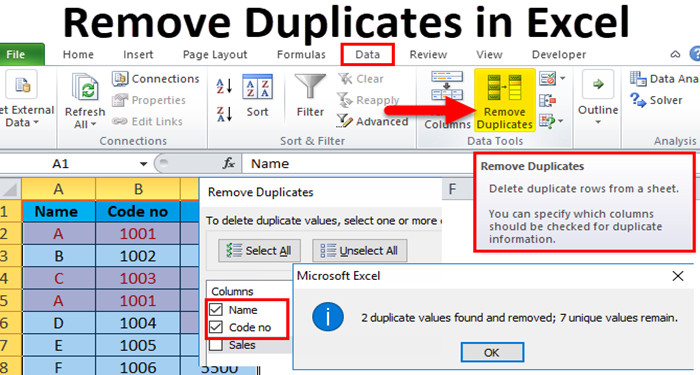This screenshot has width=700, height=375.
Task: Open the Insert ribbon tab
Action: click(138, 54)
